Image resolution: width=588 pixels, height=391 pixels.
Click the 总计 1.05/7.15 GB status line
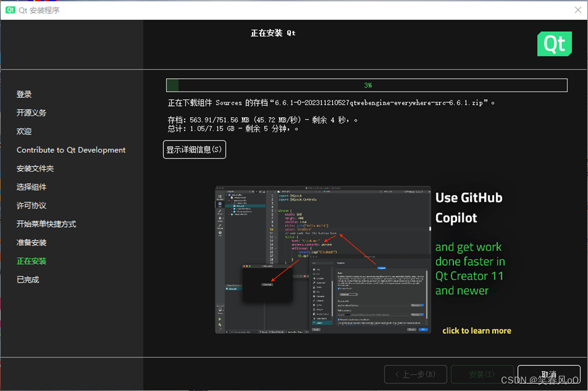click(233, 129)
